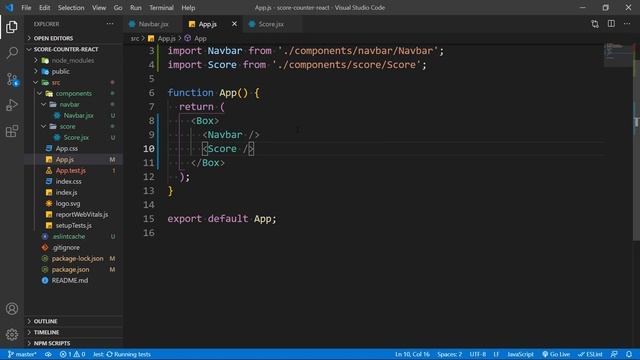Open editor more actions ellipsis
Viewport: 640px width, 360px height.
tap(627, 24)
